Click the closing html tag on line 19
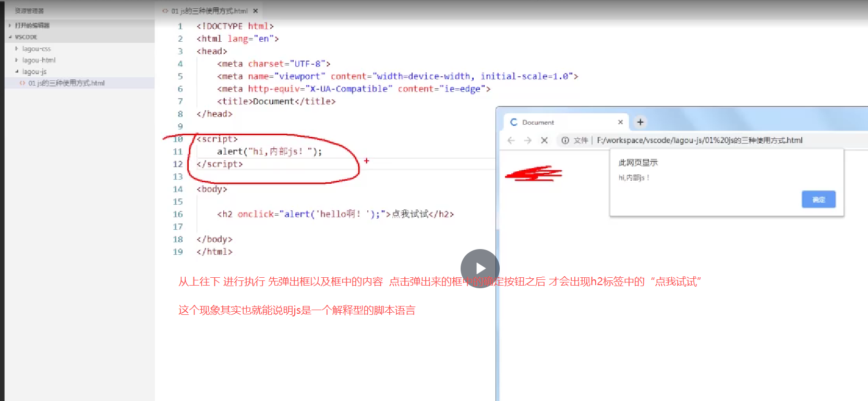Image resolution: width=868 pixels, height=401 pixels. [x=214, y=252]
